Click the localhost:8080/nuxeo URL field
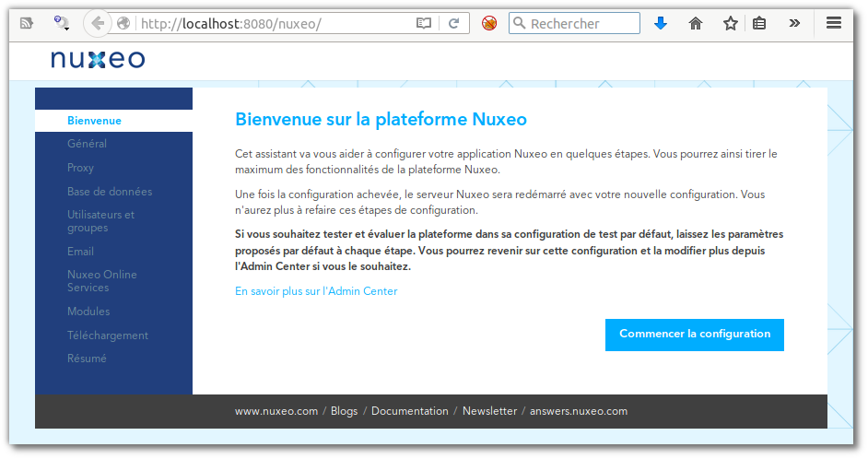This screenshot has width=868, height=459. [x=274, y=24]
